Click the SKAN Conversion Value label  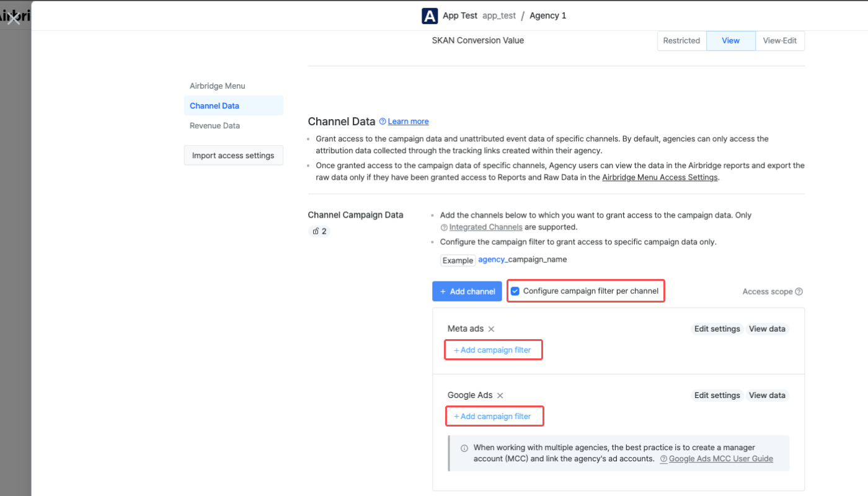click(x=478, y=40)
